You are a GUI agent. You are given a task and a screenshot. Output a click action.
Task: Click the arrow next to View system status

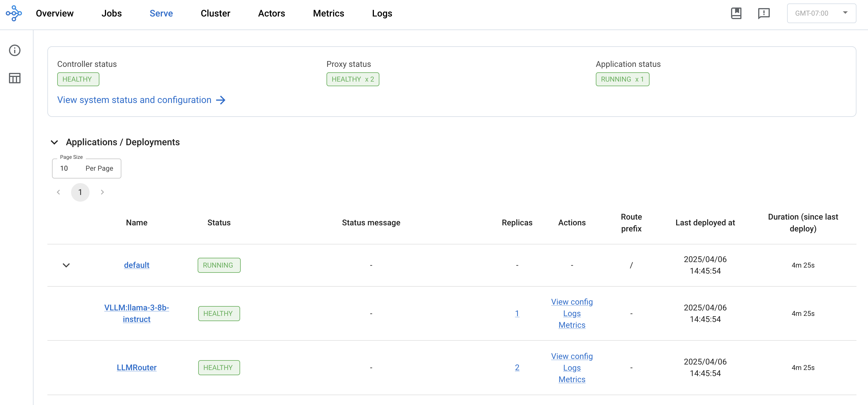[221, 100]
